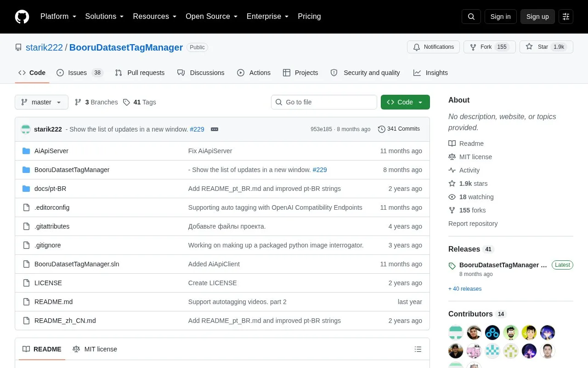Image resolution: width=588 pixels, height=368 pixels.
Task: Open the README_zh_CN.md file
Action: click(x=65, y=321)
